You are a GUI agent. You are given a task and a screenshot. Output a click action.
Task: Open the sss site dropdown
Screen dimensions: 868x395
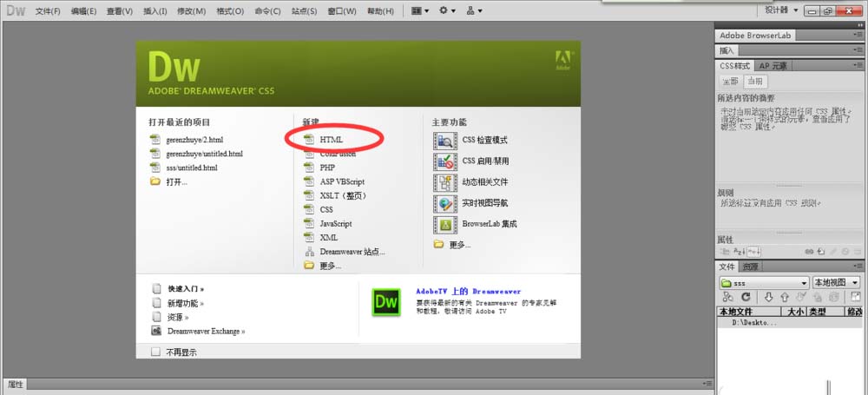(x=764, y=282)
